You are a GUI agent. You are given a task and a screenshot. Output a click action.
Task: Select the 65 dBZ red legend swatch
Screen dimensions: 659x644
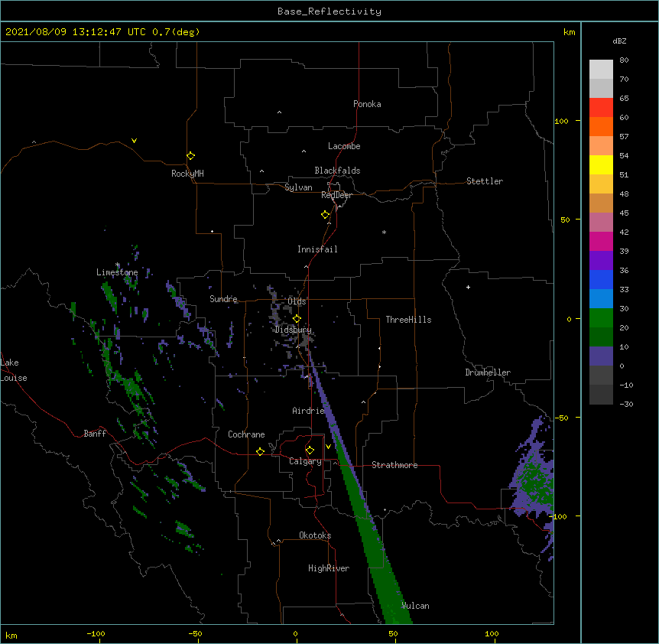(601, 107)
